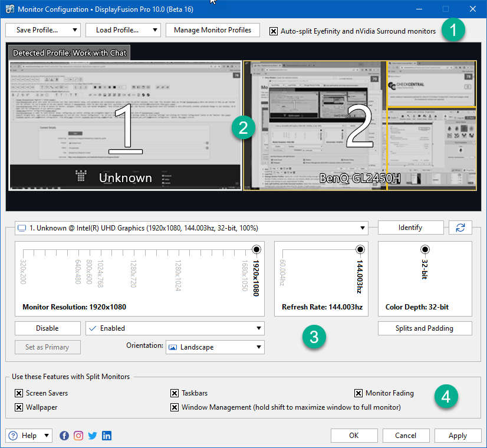Toggle the Taskbars checkbox
Image resolution: width=487 pixels, height=448 pixels.
[x=175, y=393]
